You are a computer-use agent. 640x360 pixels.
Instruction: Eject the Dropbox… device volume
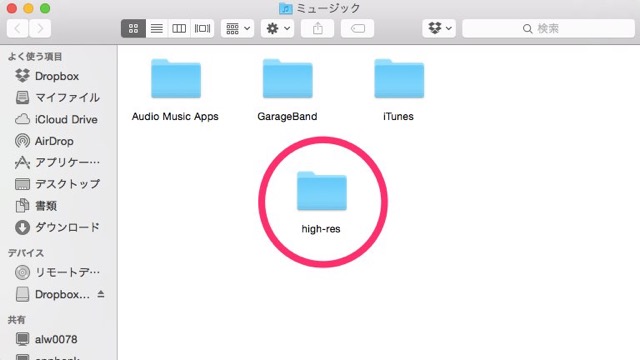pyautogui.click(x=101, y=294)
